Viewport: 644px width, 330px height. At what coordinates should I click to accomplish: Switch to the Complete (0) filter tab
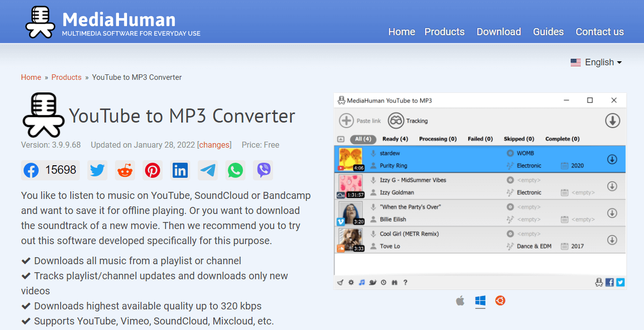point(562,139)
